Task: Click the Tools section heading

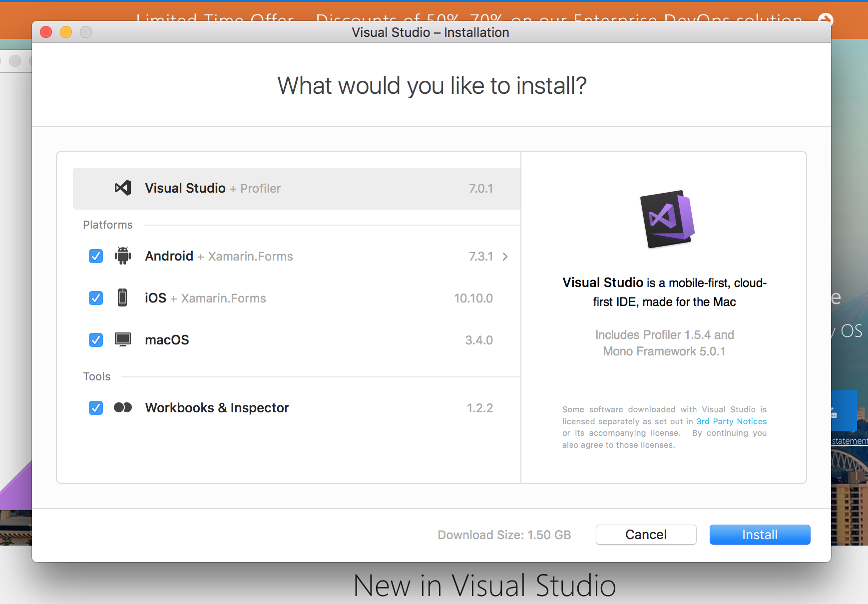Action: pos(97,376)
